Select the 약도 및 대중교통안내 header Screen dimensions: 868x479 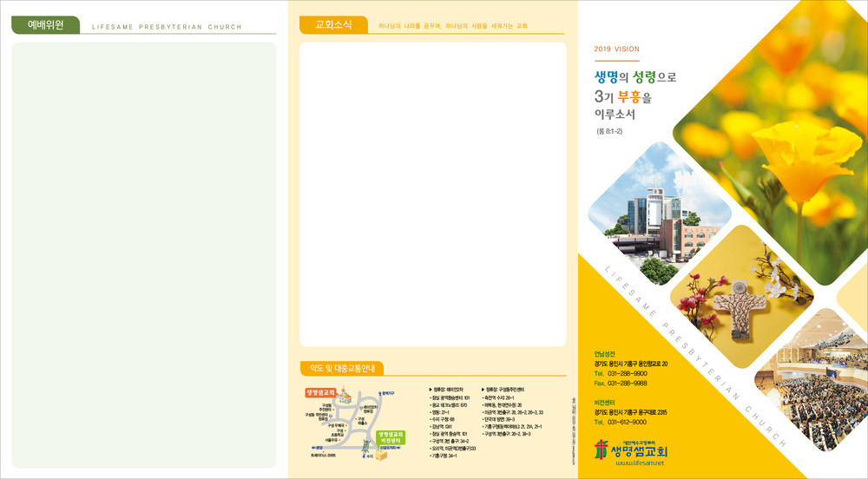340,369
